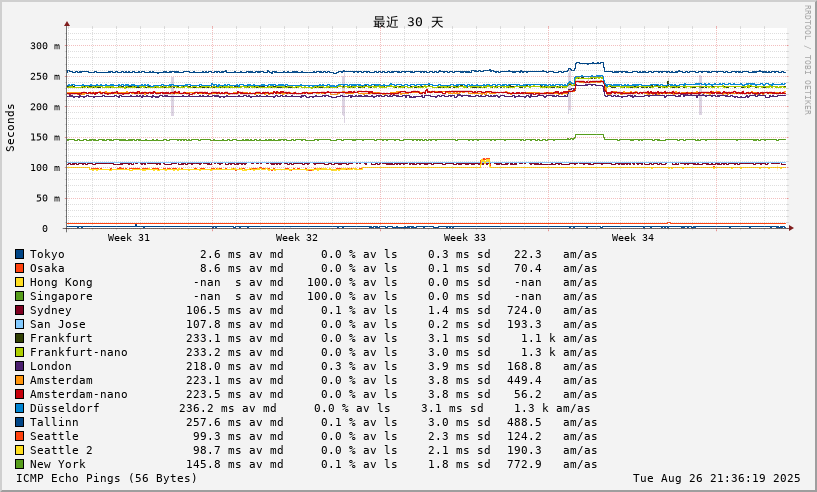817x492 pixels.
Task: Select the Seattle 2 legend label
Action: pyautogui.click(x=61, y=450)
